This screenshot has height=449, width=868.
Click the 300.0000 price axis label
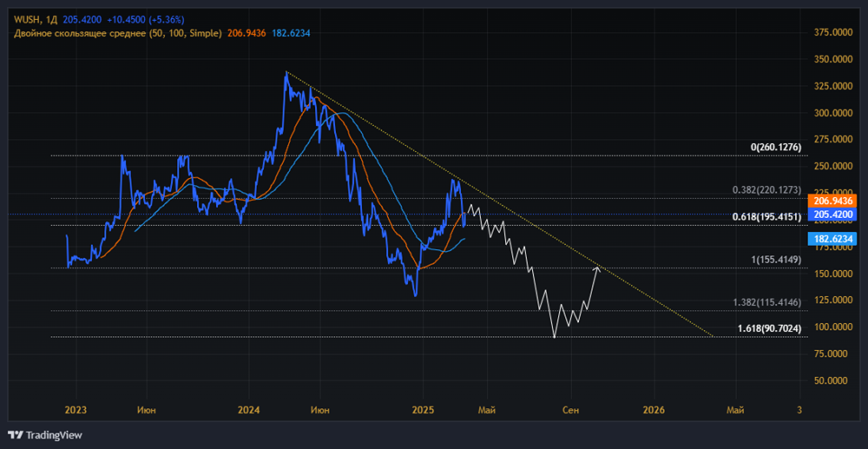pyautogui.click(x=833, y=113)
